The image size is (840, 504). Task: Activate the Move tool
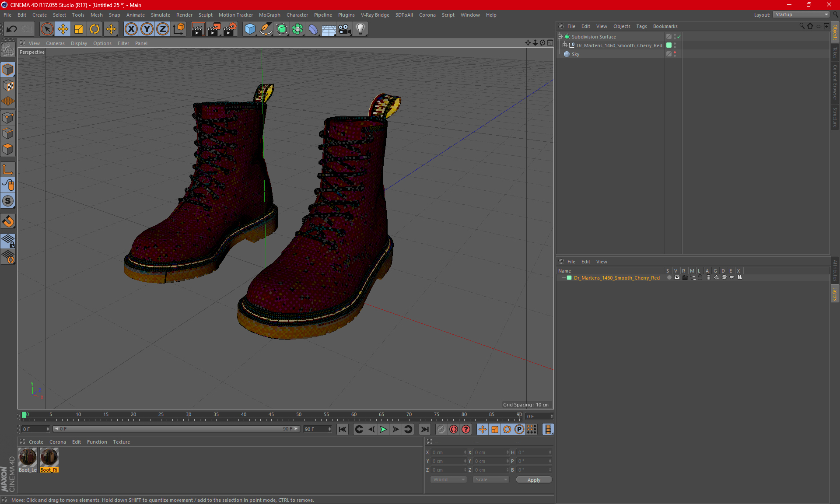[x=63, y=29]
